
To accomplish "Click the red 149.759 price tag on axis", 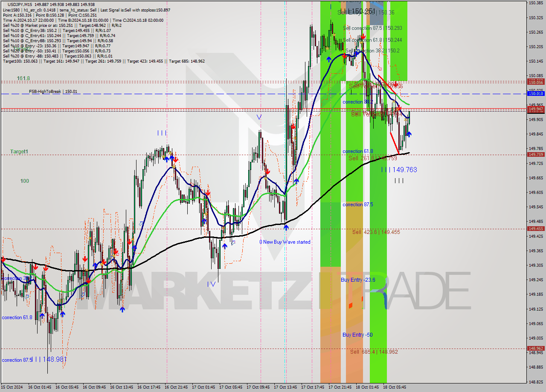I will [x=536, y=155].
